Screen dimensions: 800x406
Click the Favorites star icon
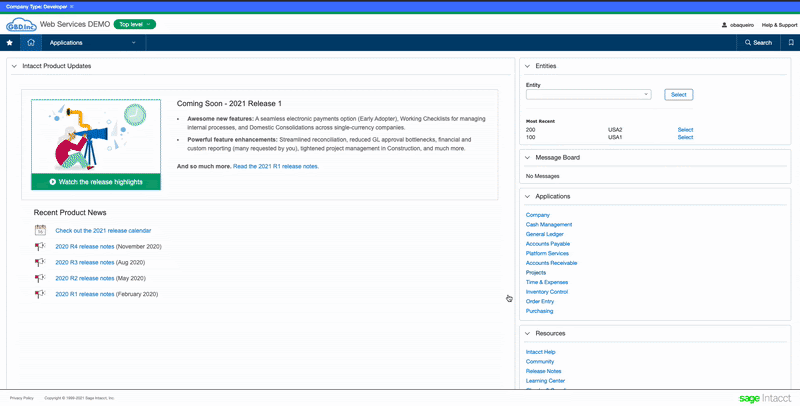click(x=9, y=43)
